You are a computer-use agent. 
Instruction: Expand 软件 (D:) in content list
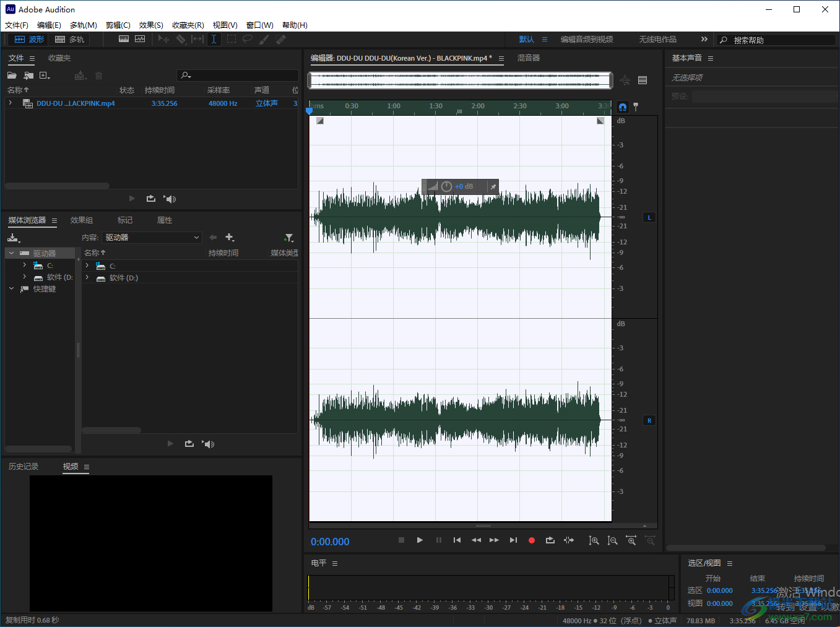[87, 277]
